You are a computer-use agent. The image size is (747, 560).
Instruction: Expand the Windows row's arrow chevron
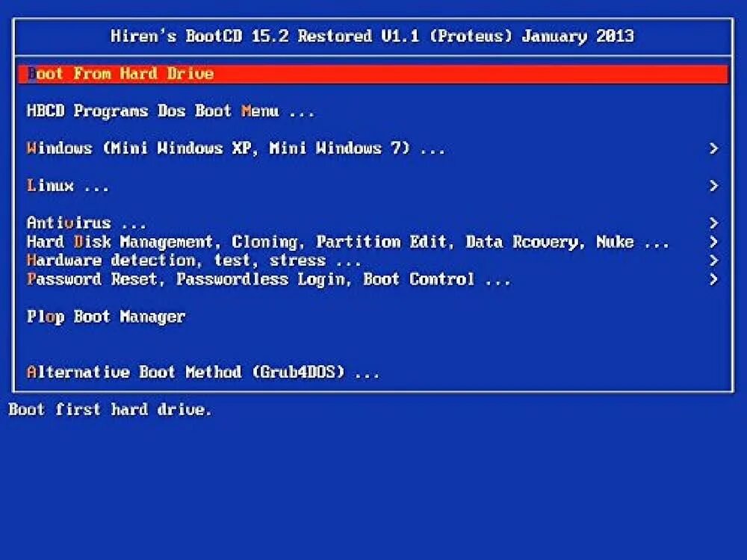[x=713, y=148]
